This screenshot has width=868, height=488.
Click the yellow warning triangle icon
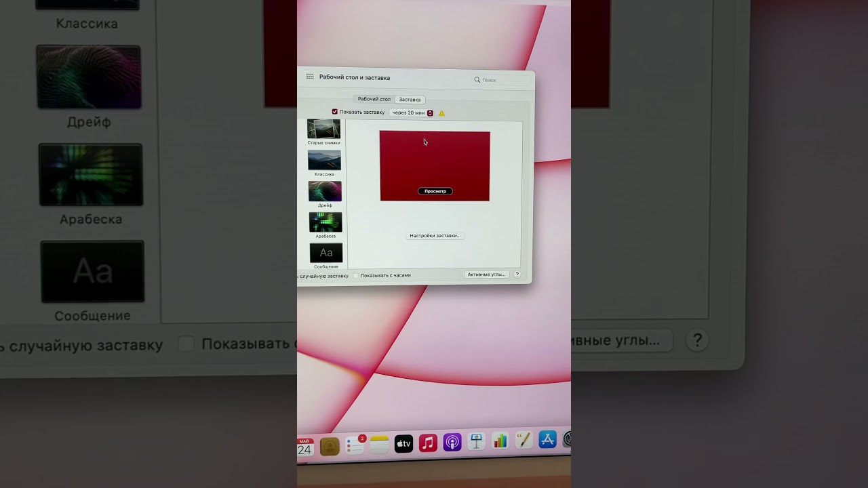[441, 113]
